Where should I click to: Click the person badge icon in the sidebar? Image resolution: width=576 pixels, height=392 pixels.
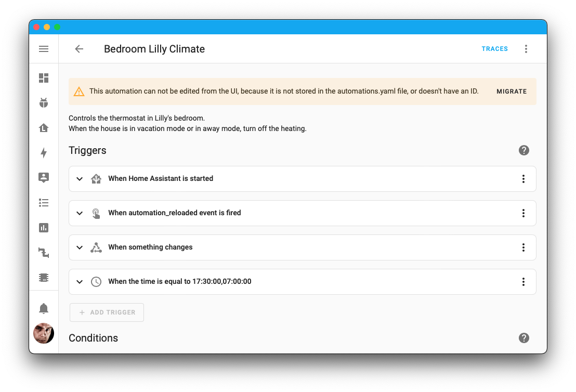tap(44, 177)
